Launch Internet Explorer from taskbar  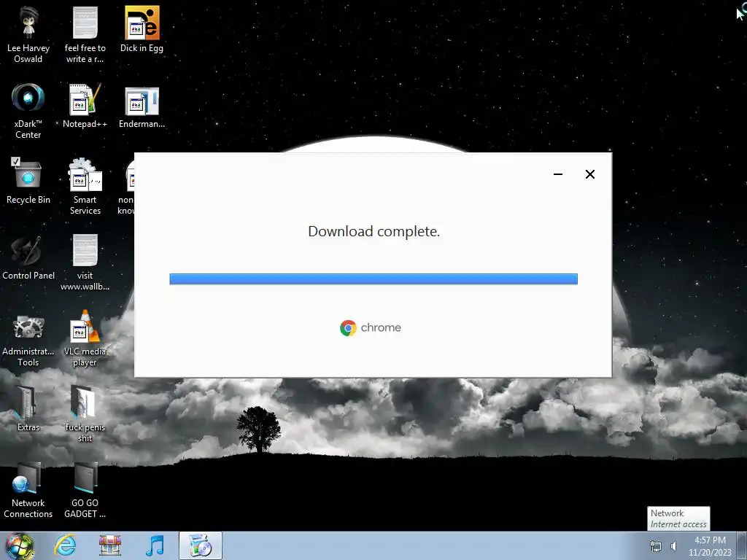[65, 545]
